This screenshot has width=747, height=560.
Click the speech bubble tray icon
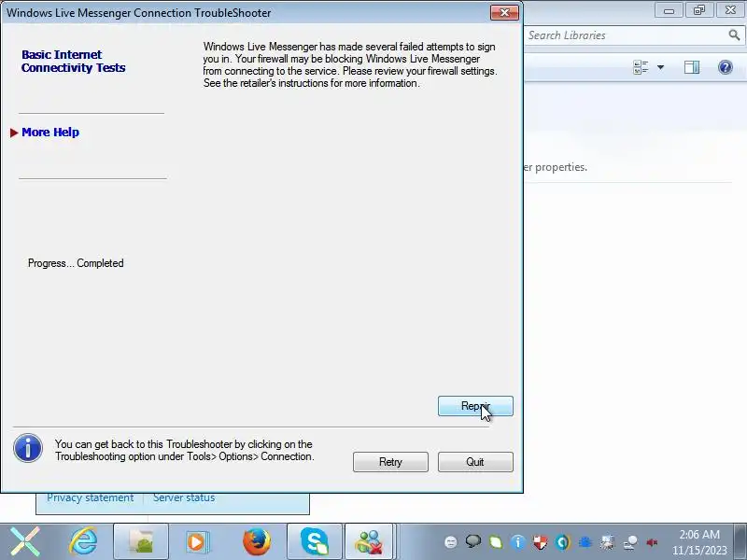(473, 541)
